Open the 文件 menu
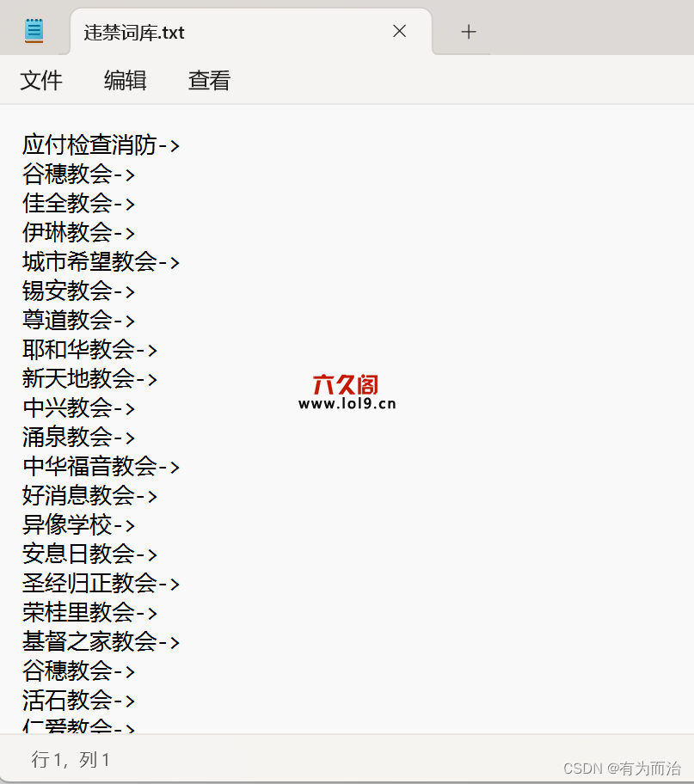This screenshot has width=694, height=784. point(41,81)
